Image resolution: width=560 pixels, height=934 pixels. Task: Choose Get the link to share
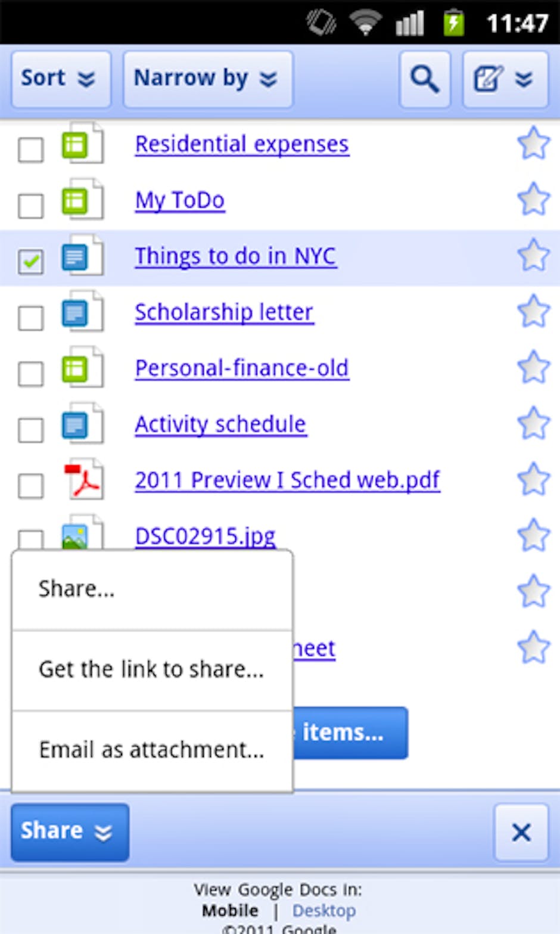pos(151,669)
